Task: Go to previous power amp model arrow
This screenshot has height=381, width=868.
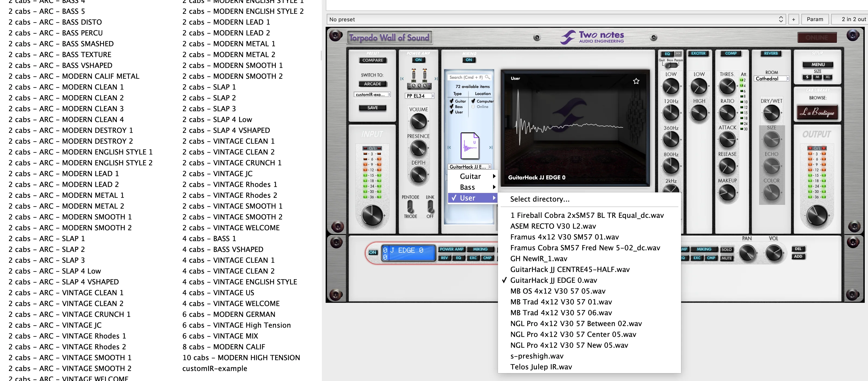Action: point(402,79)
